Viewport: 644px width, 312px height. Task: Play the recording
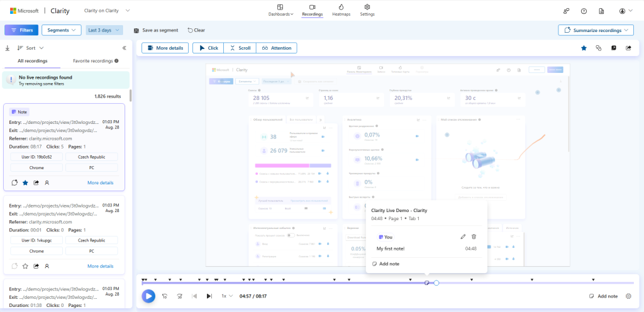[148, 296]
